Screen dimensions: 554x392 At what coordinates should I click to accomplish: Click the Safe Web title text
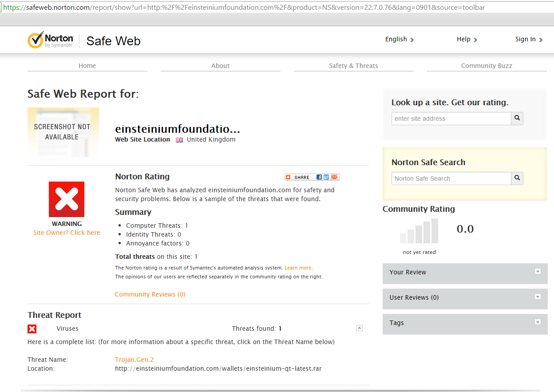(x=114, y=41)
